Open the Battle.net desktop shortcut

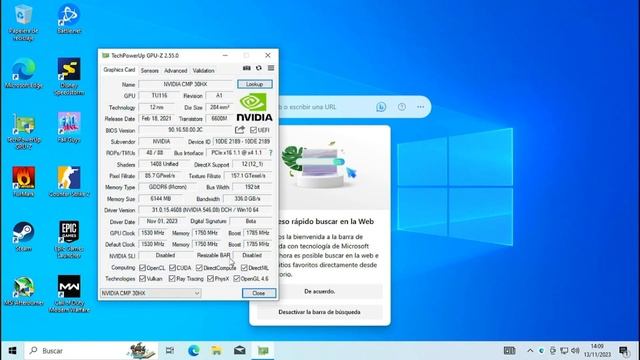[69, 19]
